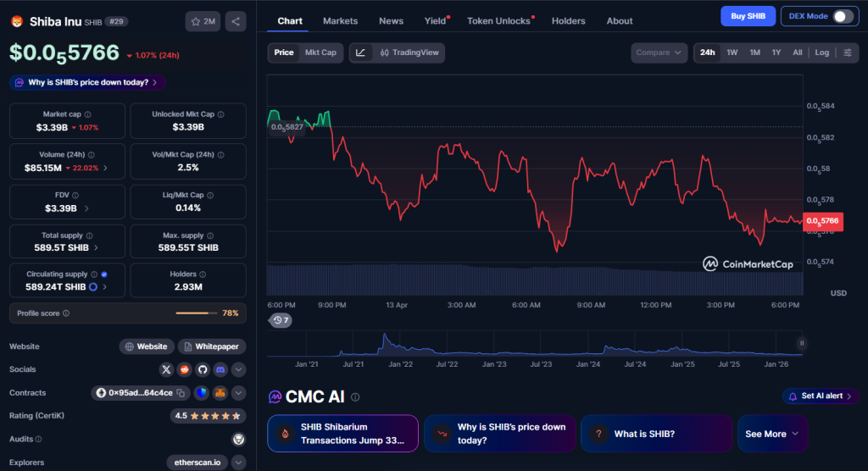The height and width of the screenshot is (471, 868).
Task: Expand the Socials list chevron
Action: tap(239, 369)
